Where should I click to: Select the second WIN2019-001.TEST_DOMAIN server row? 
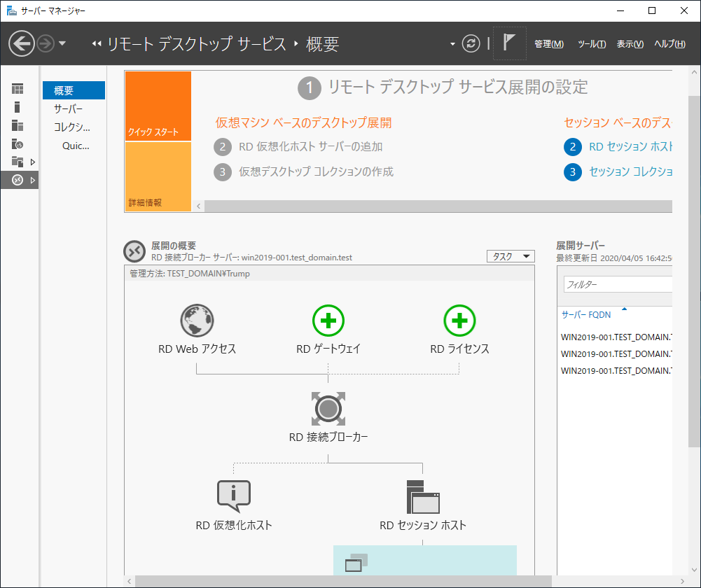(x=615, y=354)
